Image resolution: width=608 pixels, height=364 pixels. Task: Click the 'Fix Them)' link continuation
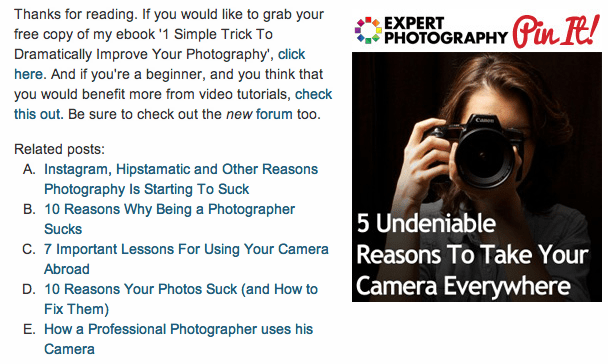(x=76, y=309)
